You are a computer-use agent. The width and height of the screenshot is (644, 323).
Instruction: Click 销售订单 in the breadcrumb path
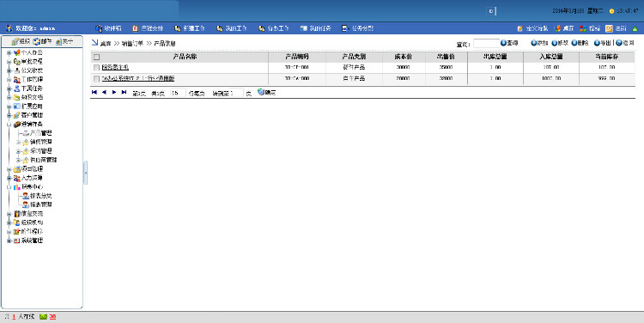pyautogui.click(x=132, y=43)
